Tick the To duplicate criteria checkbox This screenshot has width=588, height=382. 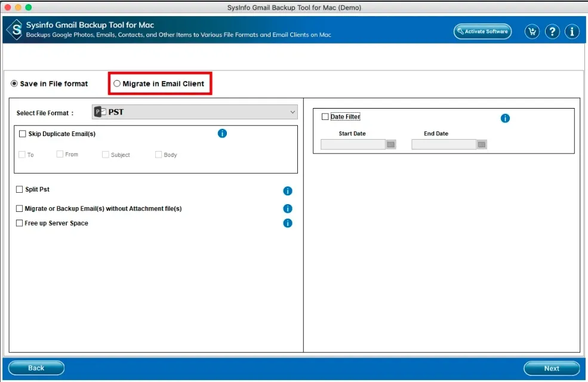21,155
